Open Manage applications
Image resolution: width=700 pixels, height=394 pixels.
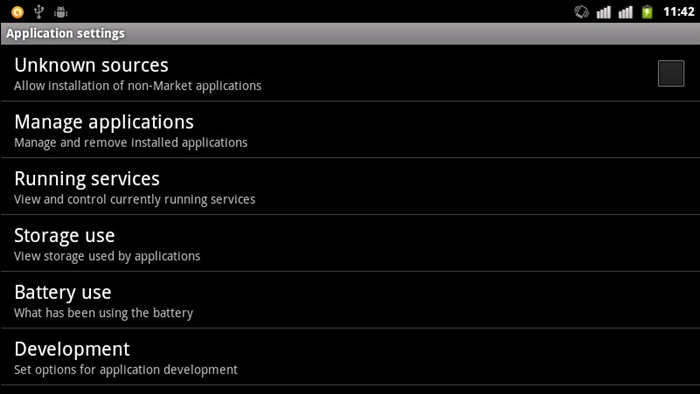click(350, 130)
